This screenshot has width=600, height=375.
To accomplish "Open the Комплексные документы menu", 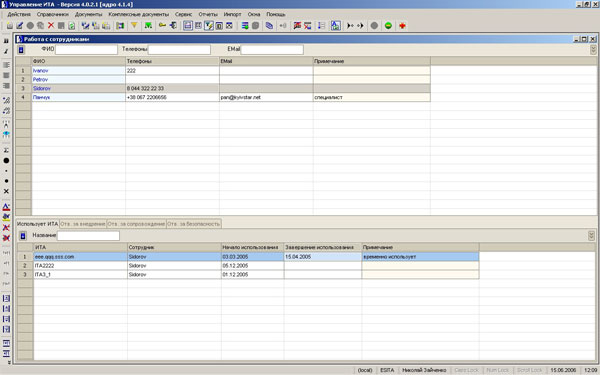I will click(139, 14).
